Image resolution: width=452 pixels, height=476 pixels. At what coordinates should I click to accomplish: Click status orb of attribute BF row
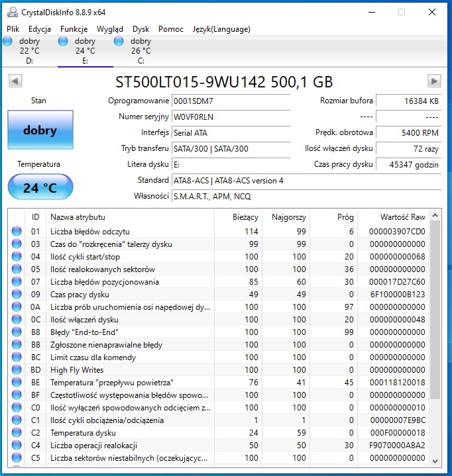point(17,395)
